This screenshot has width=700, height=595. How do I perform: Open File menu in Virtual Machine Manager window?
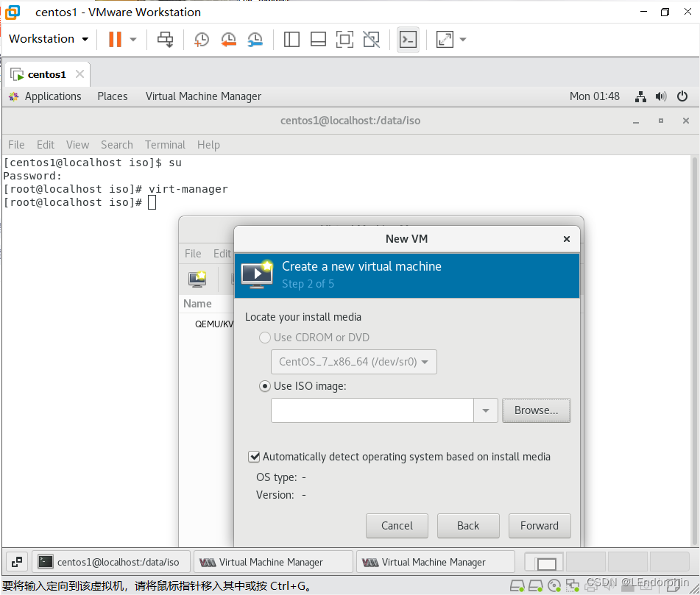[193, 254]
